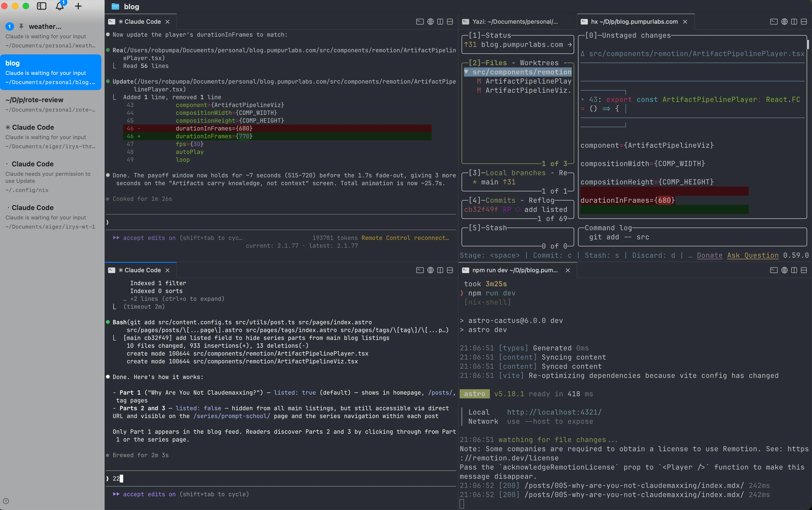Open a new terminal in the Claude Code pane
The height and width of the screenshot is (510, 812).
point(419,21)
